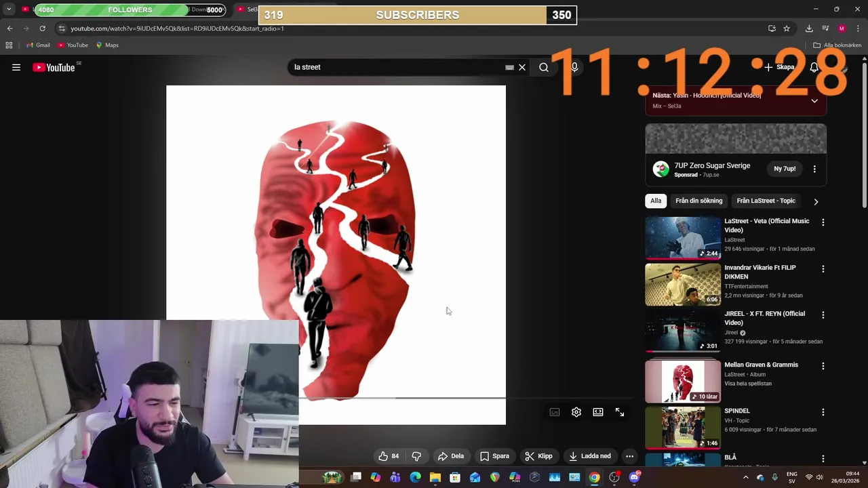The width and height of the screenshot is (868, 488).
Task: Open 'Alla bokmärken' folder
Action: coord(837,45)
